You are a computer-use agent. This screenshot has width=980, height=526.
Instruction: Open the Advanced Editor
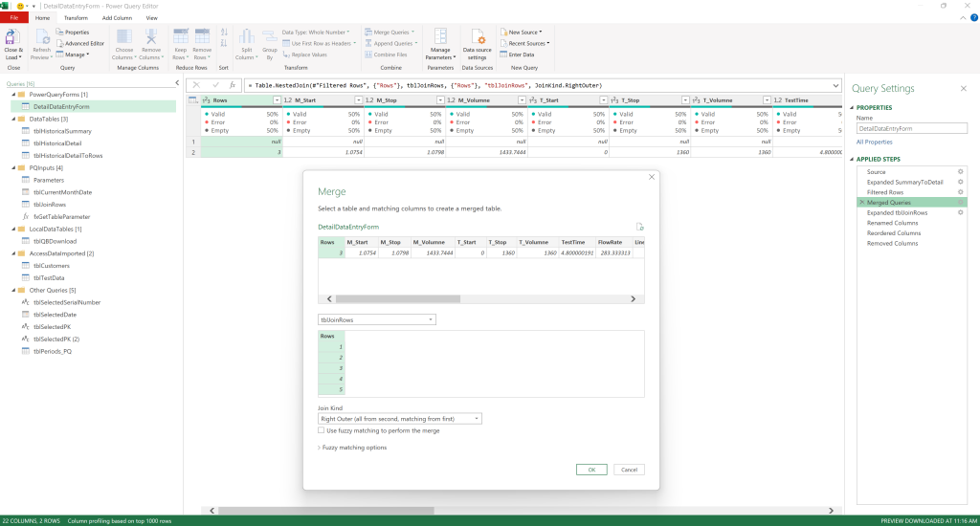80,44
